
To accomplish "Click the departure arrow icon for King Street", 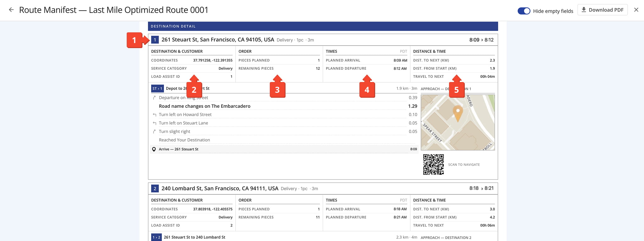I will [x=154, y=98].
